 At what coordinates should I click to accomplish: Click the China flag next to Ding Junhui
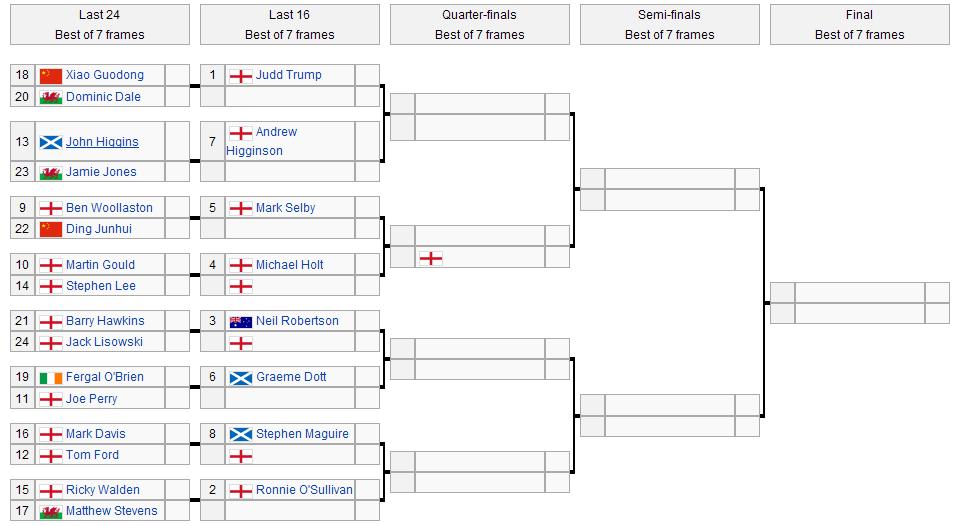coord(50,229)
